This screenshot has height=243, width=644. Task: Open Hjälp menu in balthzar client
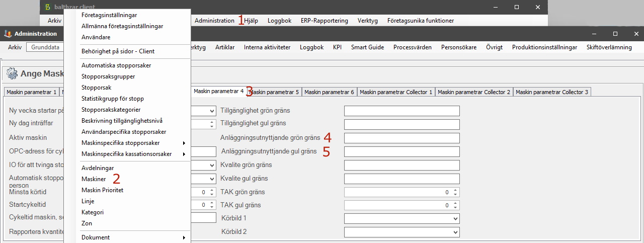point(251,21)
